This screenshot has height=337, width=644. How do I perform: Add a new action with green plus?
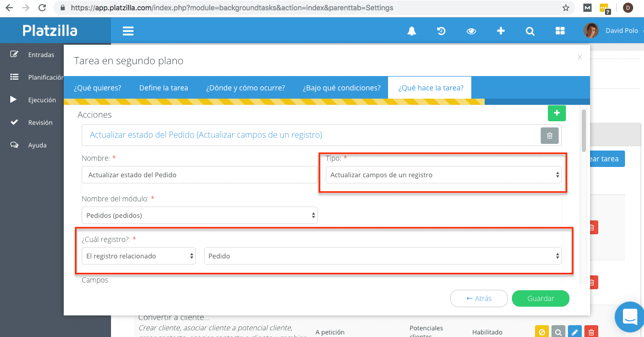click(x=557, y=113)
